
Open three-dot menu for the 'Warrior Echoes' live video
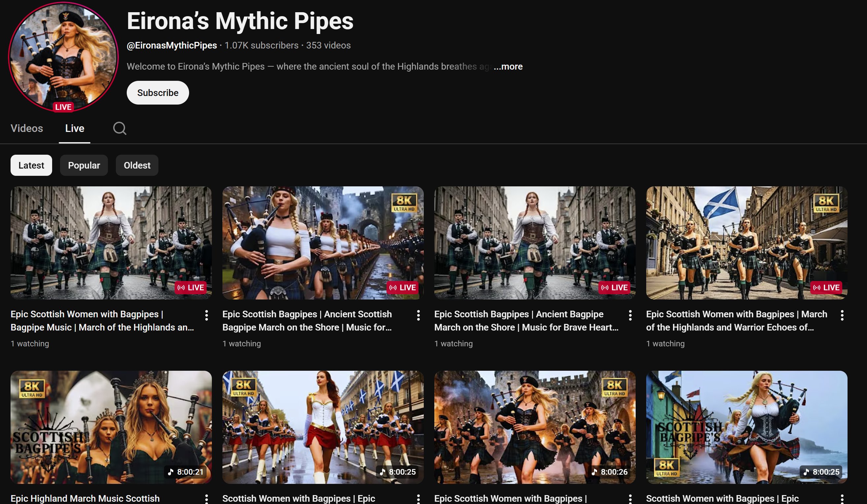(842, 315)
